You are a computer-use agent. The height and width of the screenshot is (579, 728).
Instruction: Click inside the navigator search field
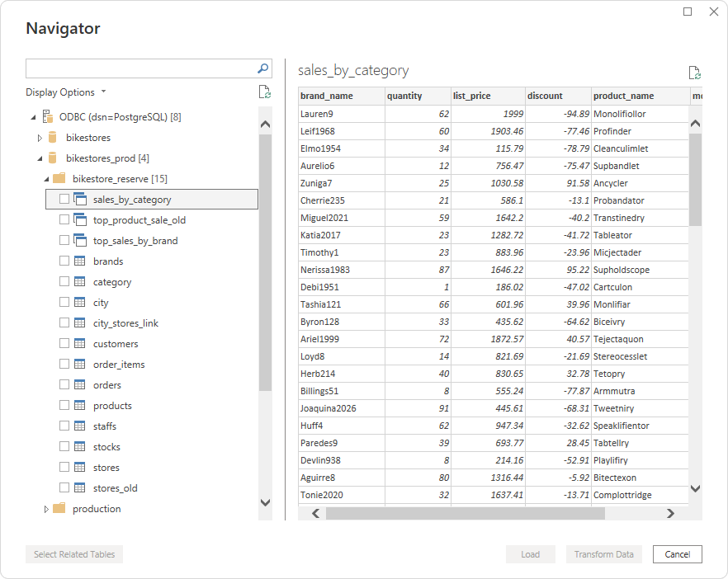point(140,68)
